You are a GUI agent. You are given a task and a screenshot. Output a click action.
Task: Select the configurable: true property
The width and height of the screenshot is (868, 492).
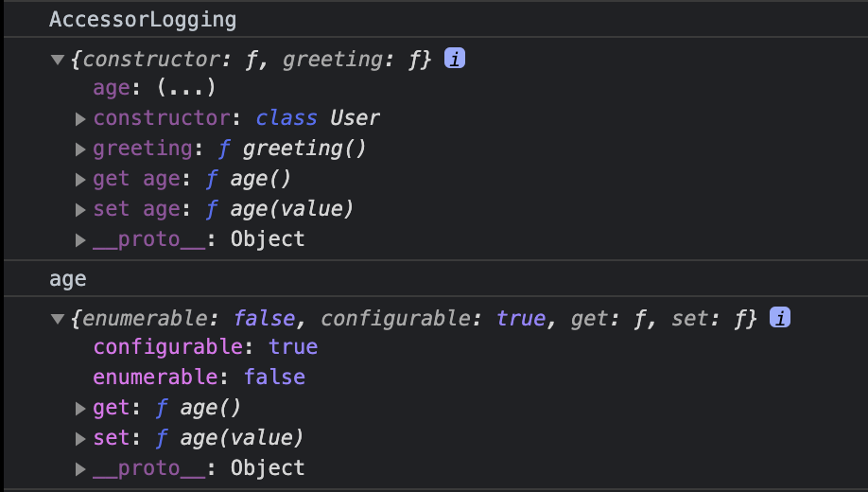(x=205, y=347)
